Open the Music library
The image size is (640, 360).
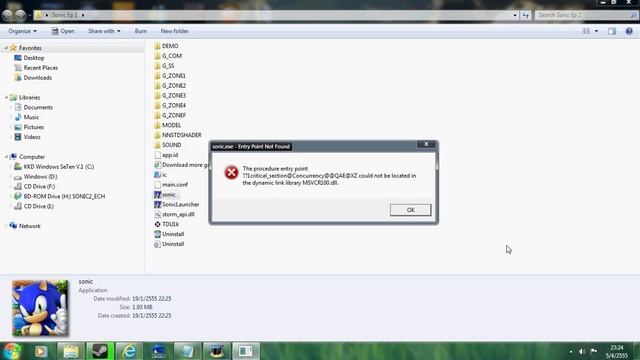click(31, 117)
